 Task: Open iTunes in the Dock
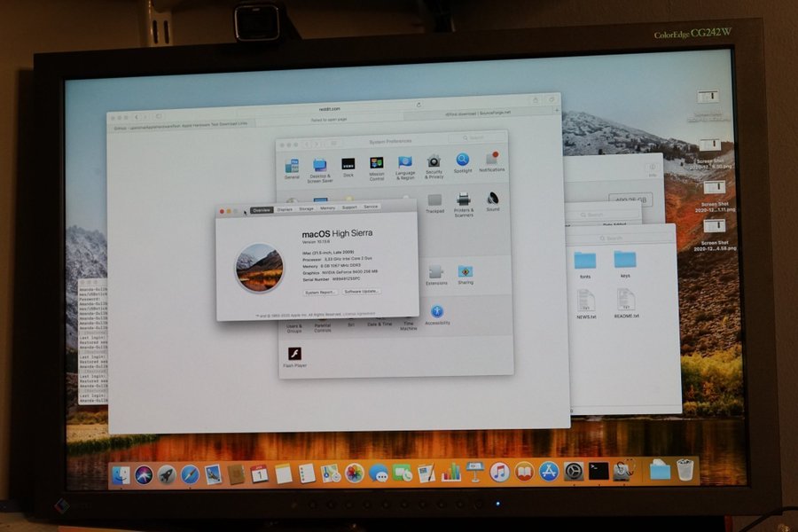[x=500, y=472]
